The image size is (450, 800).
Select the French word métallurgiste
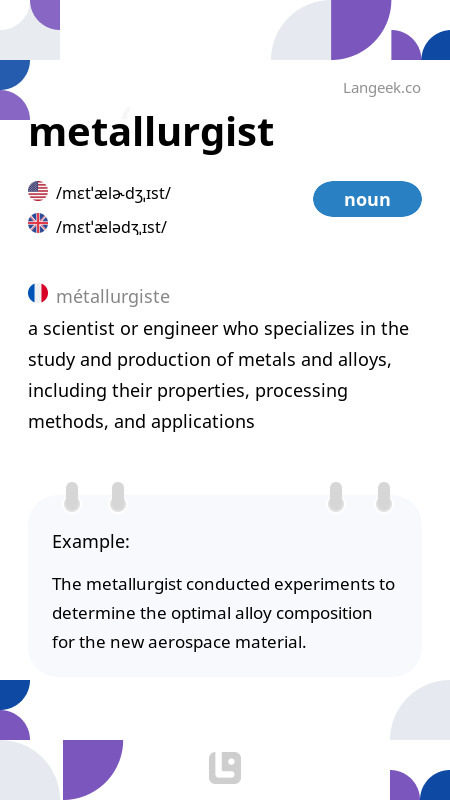[113, 296]
